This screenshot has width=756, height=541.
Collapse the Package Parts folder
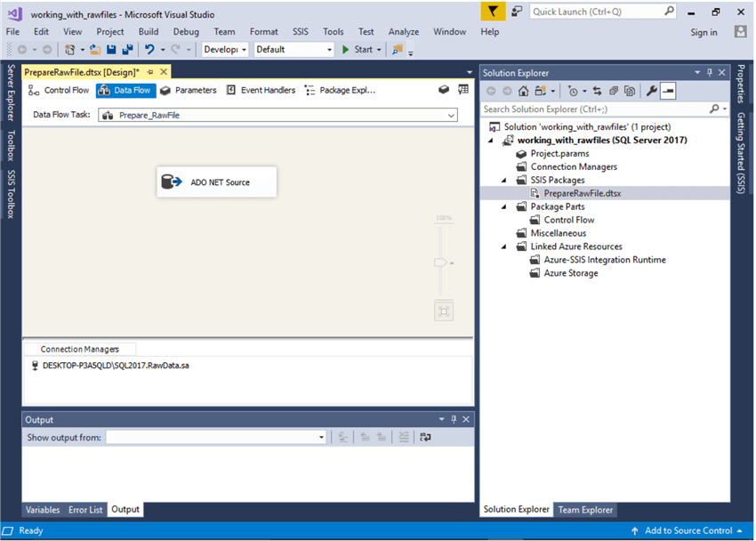pyautogui.click(x=503, y=206)
